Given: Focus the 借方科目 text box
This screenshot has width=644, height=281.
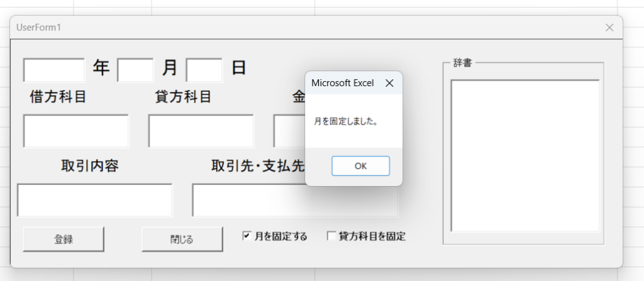Looking at the screenshot, I should click(75, 131).
